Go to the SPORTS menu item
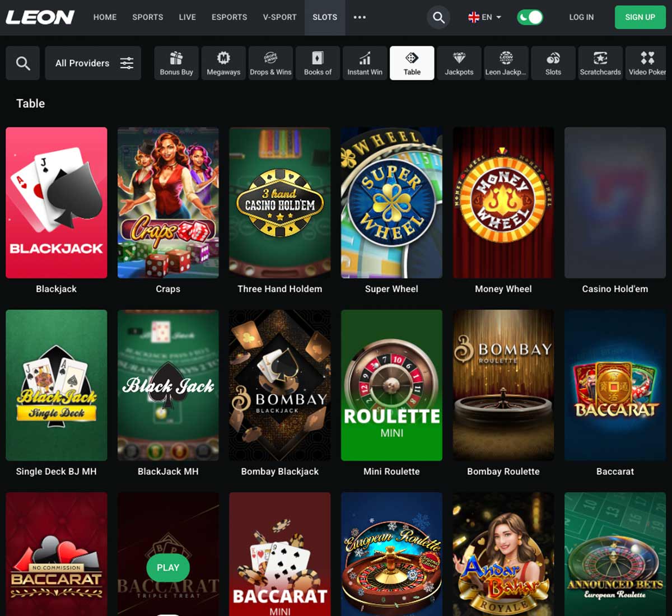 pos(148,17)
